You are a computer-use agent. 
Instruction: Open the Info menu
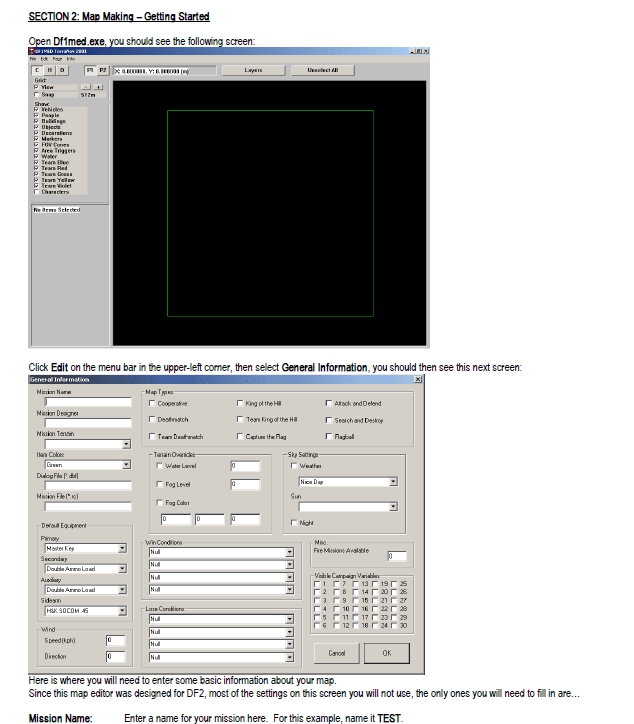(x=71, y=59)
